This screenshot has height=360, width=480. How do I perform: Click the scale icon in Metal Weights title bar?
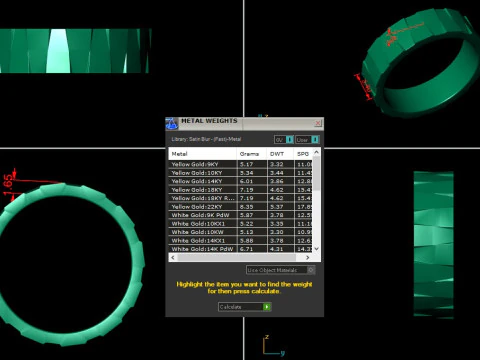172,123
